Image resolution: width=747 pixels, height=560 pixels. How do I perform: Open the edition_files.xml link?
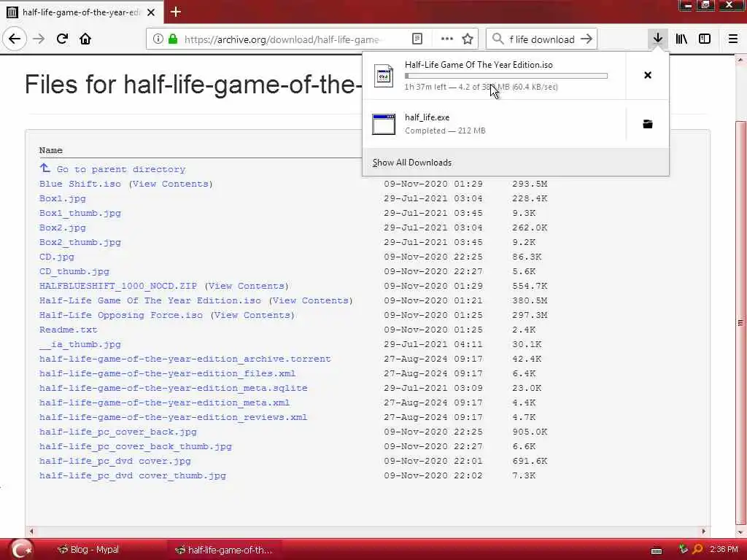[168, 373]
